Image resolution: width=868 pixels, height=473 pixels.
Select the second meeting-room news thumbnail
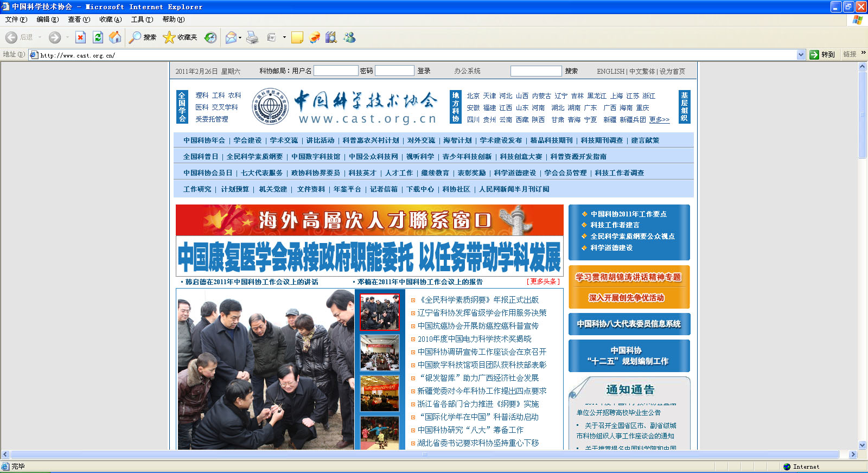(x=380, y=353)
